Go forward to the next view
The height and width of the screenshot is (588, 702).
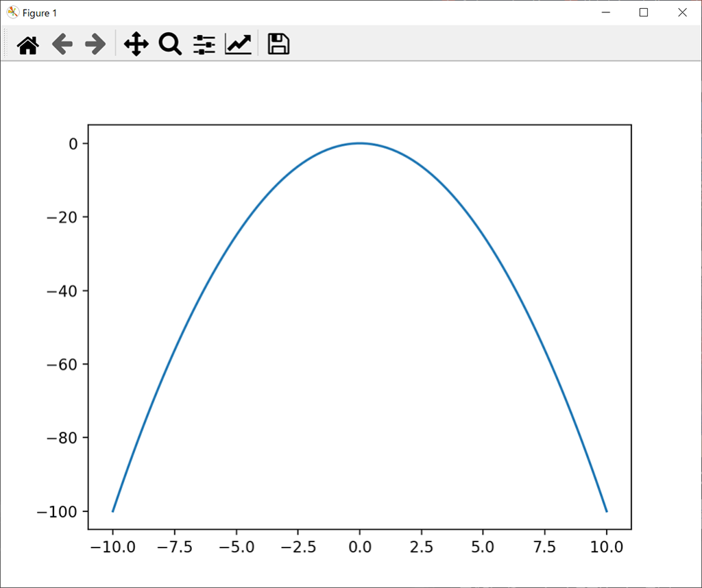coord(95,45)
